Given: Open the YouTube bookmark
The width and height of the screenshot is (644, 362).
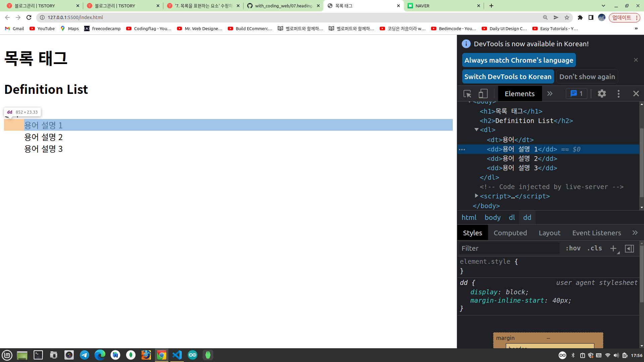Looking at the screenshot, I should coord(42,28).
